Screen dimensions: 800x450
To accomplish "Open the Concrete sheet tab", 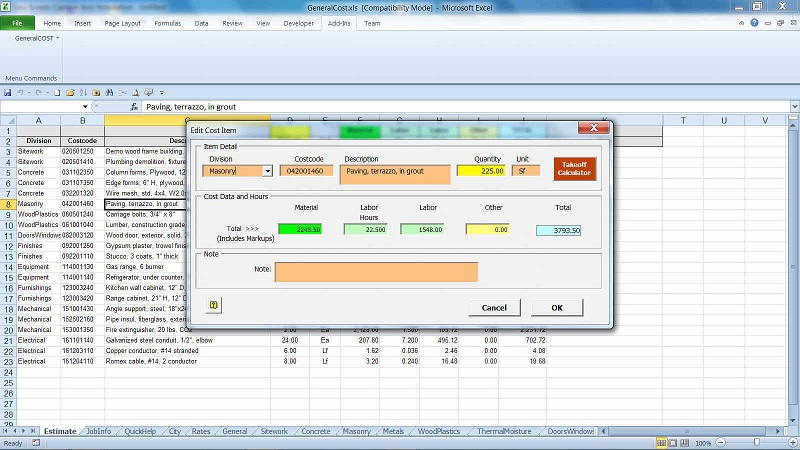I will pos(316,431).
